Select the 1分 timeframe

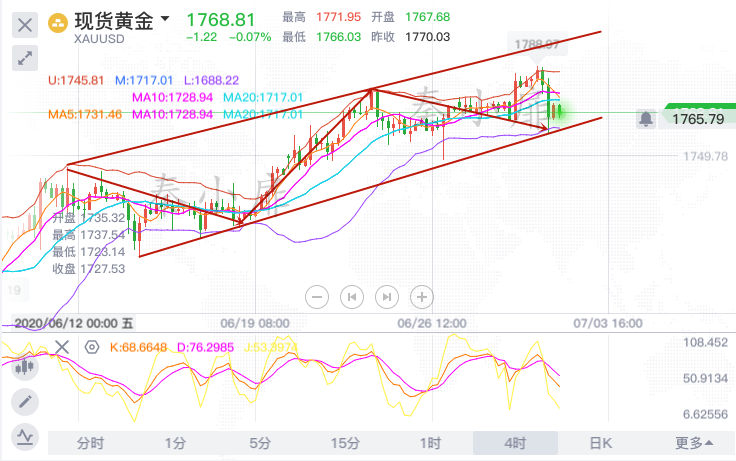(x=176, y=443)
